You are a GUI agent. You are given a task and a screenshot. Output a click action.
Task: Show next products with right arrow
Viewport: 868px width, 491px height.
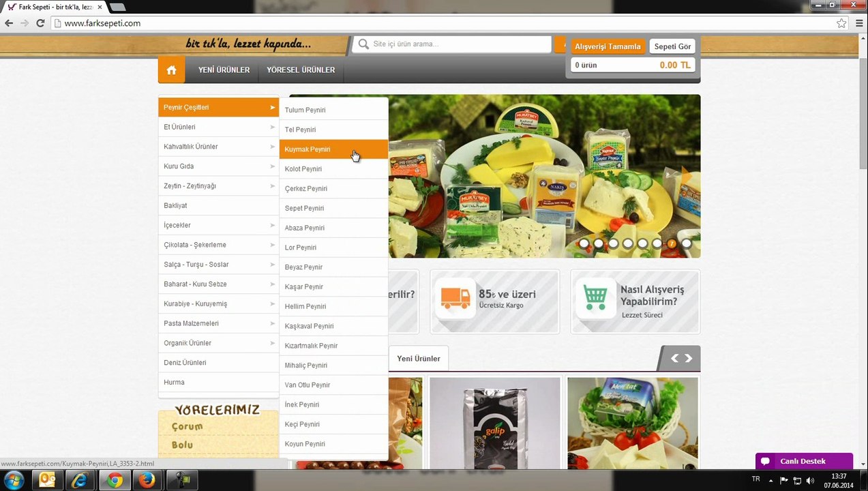[x=689, y=358]
